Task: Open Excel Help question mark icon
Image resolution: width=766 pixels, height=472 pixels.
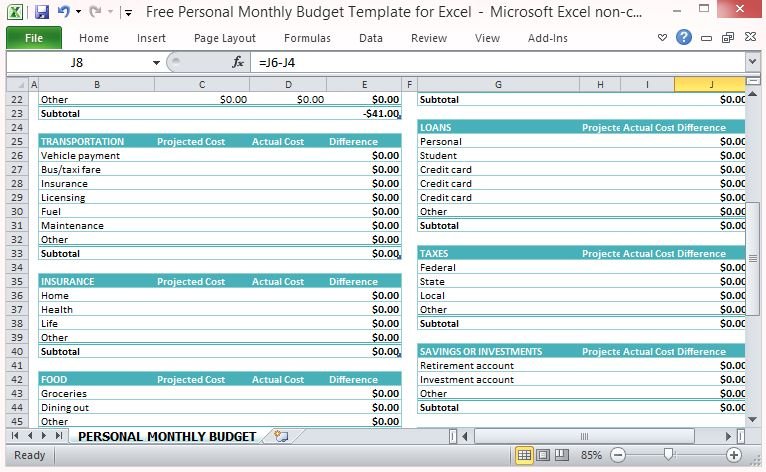Action: pyautogui.click(x=684, y=37)
